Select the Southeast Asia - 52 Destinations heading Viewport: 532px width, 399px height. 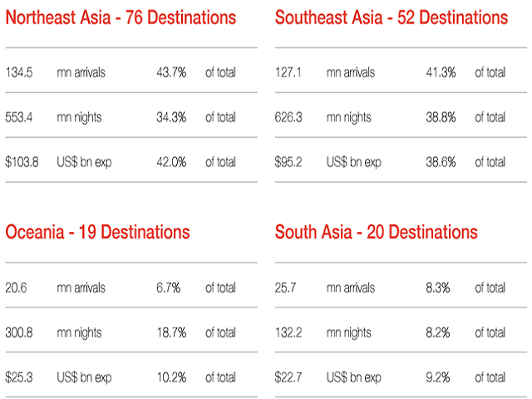coord(391,18)
